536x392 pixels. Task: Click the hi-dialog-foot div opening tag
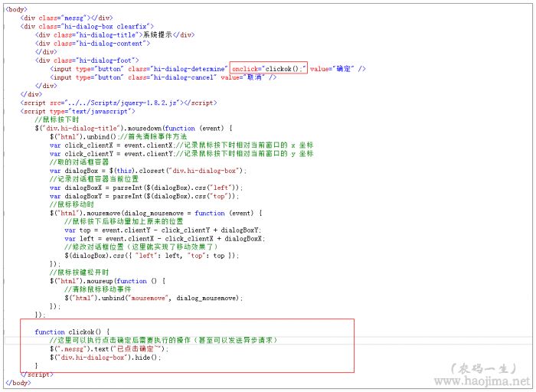(x=87, y=60)
